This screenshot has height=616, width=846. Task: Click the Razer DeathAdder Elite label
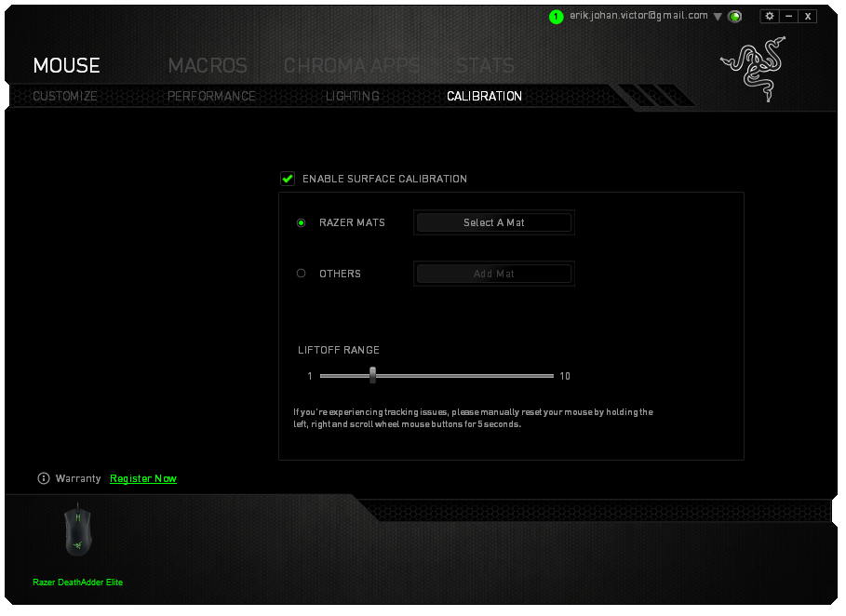coord(77,581)
